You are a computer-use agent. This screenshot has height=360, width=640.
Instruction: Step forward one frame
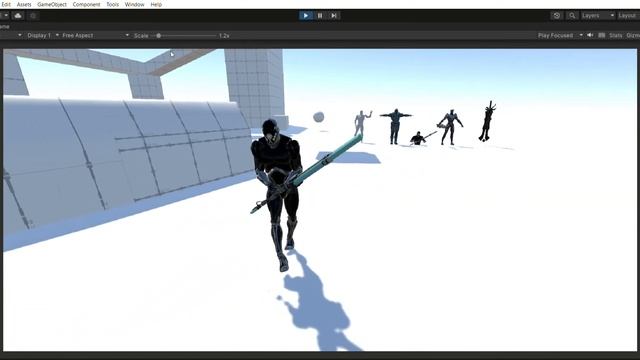point(334,16)
